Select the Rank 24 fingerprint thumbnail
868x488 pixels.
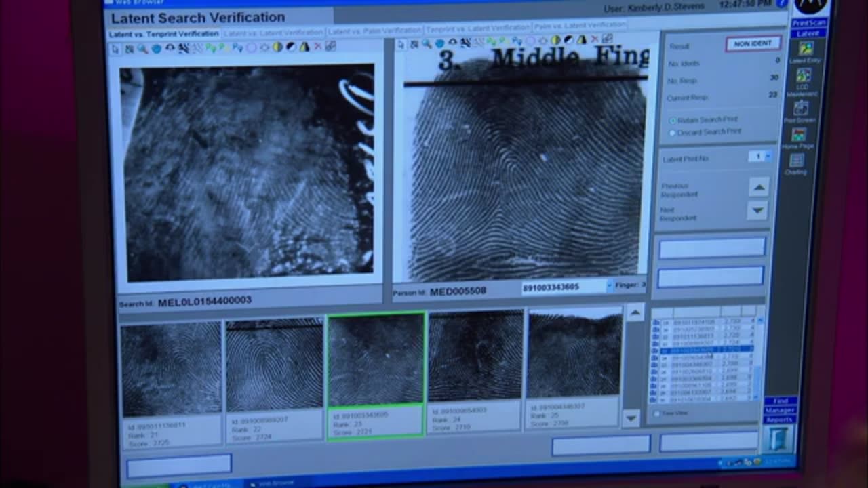(x=475, y=371)
